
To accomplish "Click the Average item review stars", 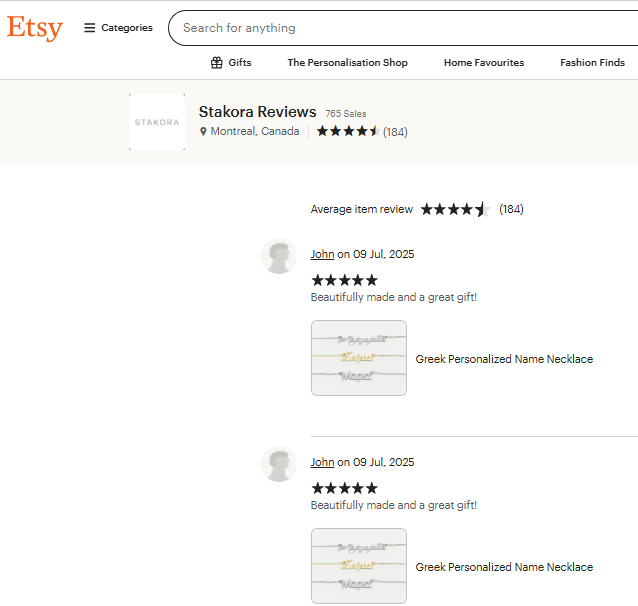I will tap(455, 209).
